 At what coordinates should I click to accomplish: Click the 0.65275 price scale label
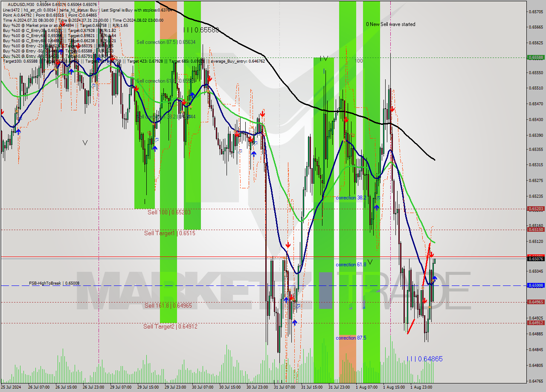(x=536, y=181)
